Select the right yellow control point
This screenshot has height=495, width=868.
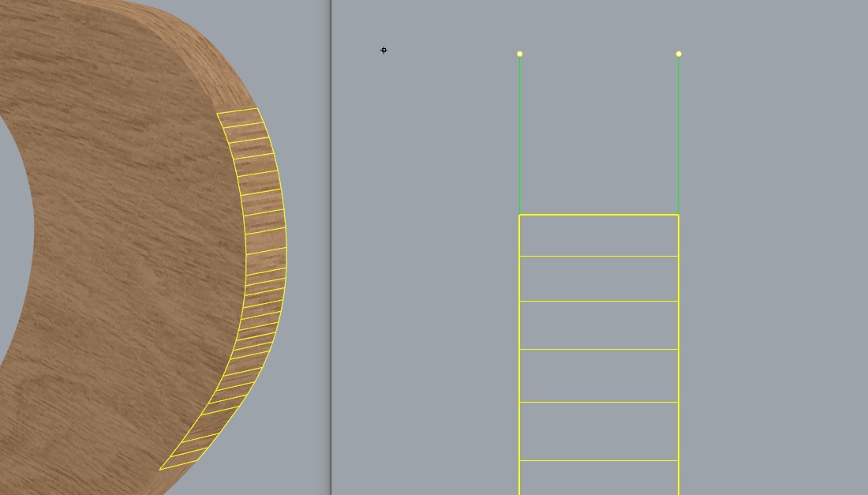[x=679, y=54]
